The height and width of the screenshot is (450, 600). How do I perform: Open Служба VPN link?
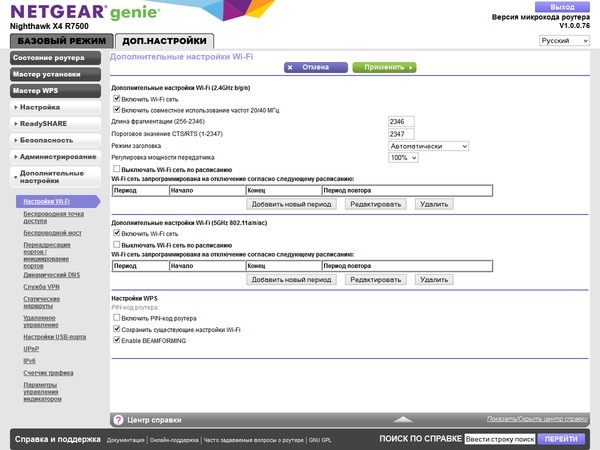point(41,287)
